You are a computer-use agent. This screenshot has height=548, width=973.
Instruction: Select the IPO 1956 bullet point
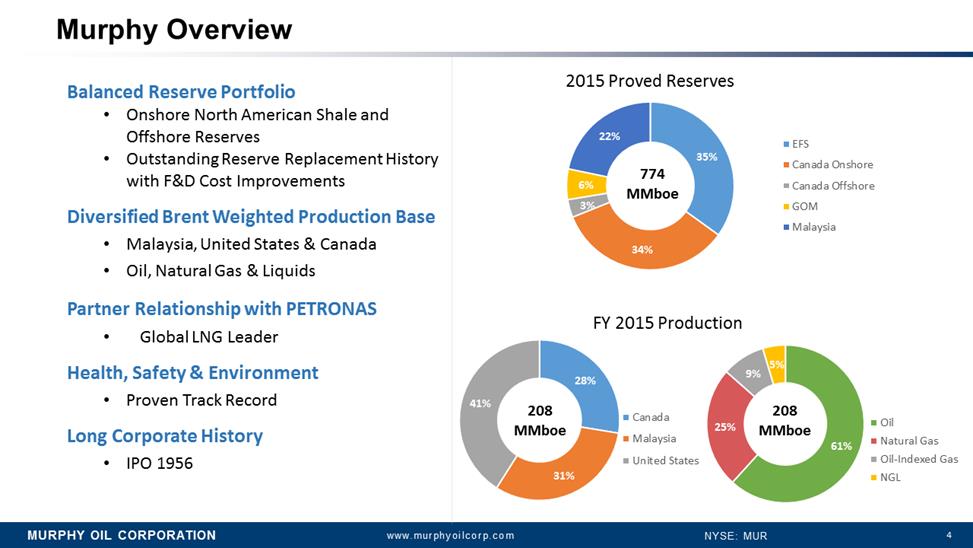tap(158, 463)
